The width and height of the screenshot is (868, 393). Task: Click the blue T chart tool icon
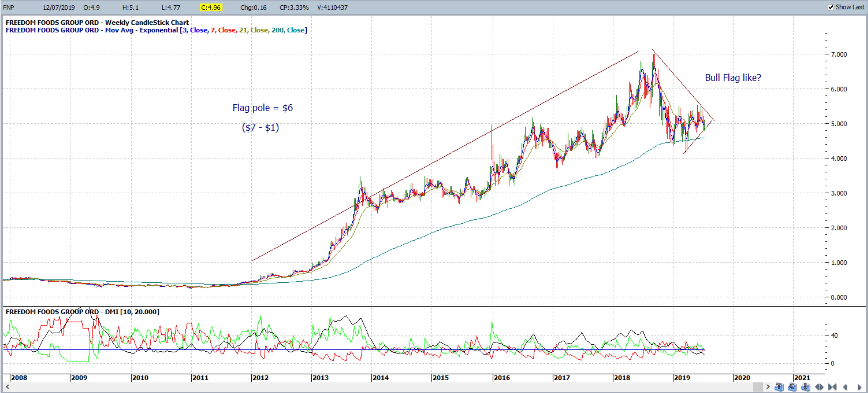point(779,387)
